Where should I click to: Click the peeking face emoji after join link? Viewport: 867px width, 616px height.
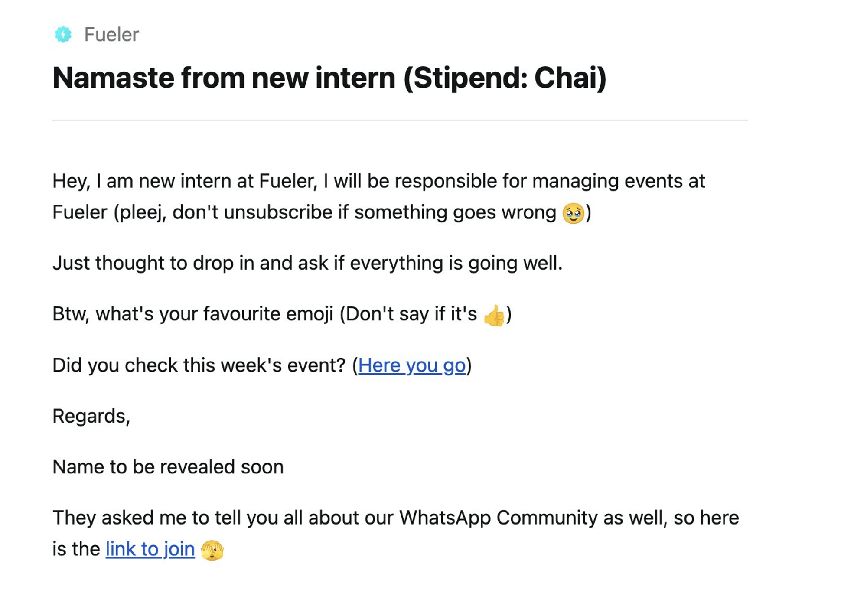pyautogui.click(x=212, y=550)
